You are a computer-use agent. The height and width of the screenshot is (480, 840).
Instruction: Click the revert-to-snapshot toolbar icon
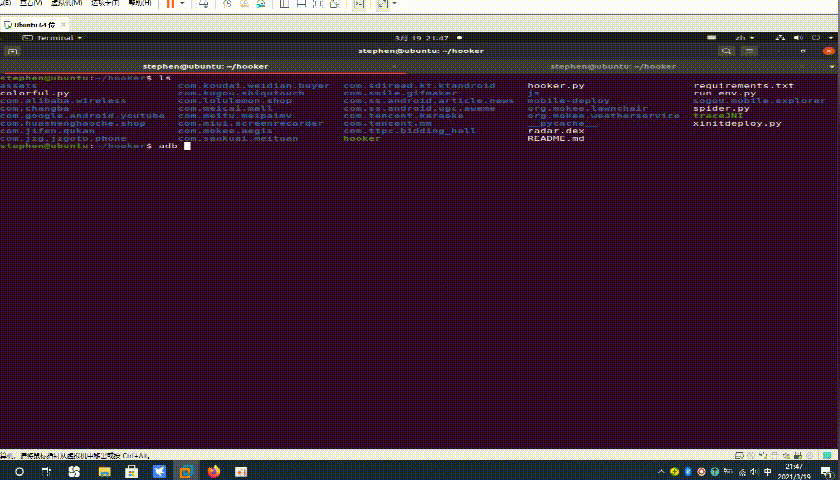(244, 4)
